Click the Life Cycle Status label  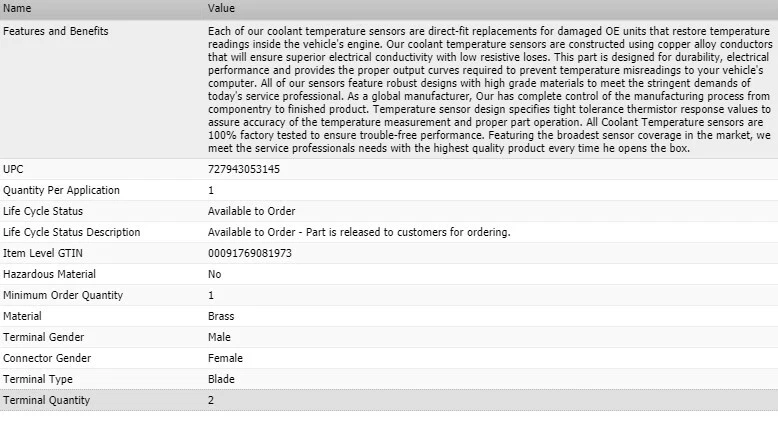pos(43,211)
